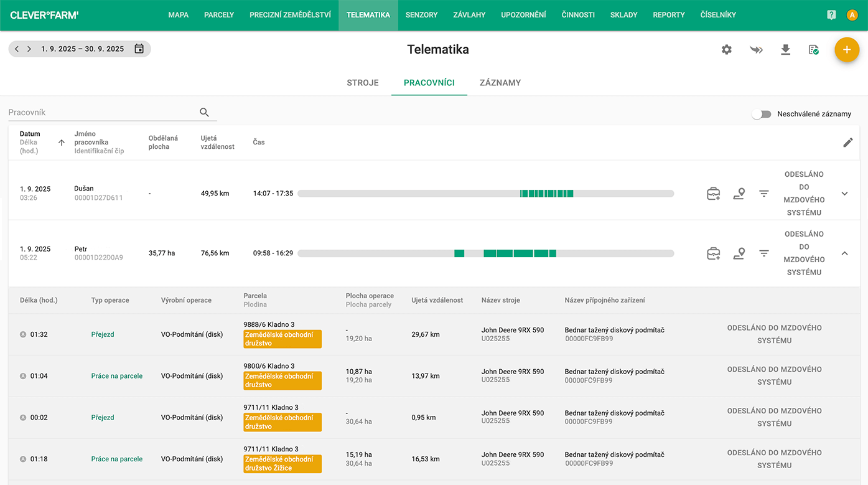Click the pencil icon to edit columns
The width and height of the screenshot is (868, 485).
847,143
